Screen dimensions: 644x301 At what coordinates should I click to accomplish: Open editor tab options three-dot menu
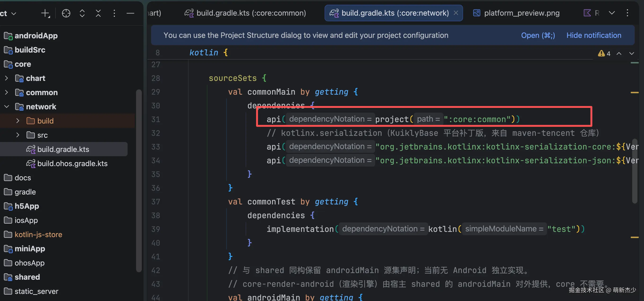[x=627, y=13]
